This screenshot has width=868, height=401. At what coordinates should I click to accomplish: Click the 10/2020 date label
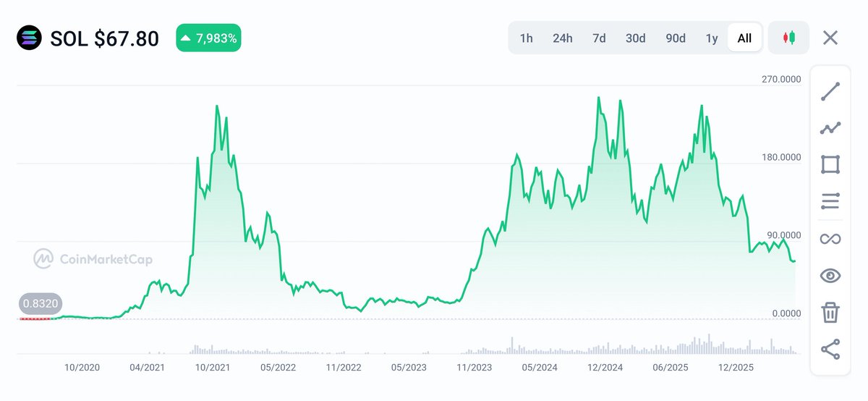pyautogui.click(x=82, y=368)
